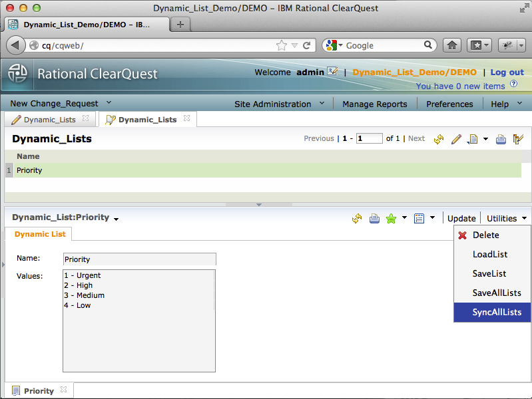The width and height of the screenshot is (532, 399).
Task: Expand the Help menu arrow
Action: [520, 103]
